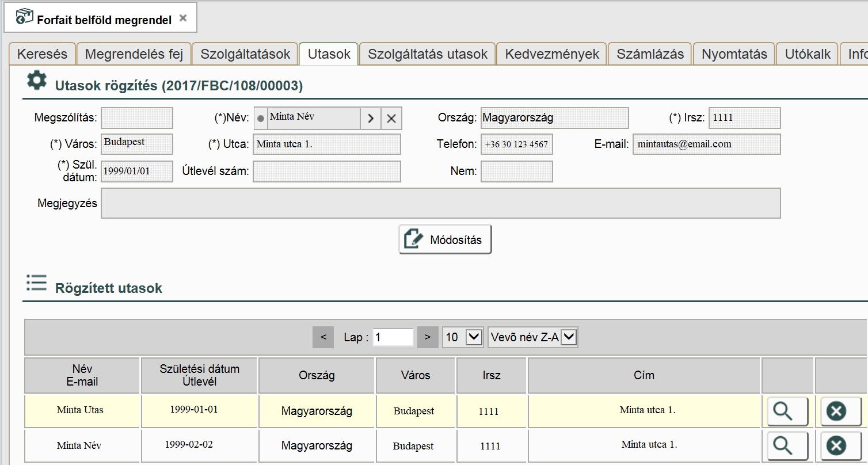Open the Számlázás tab

(650, 54)
